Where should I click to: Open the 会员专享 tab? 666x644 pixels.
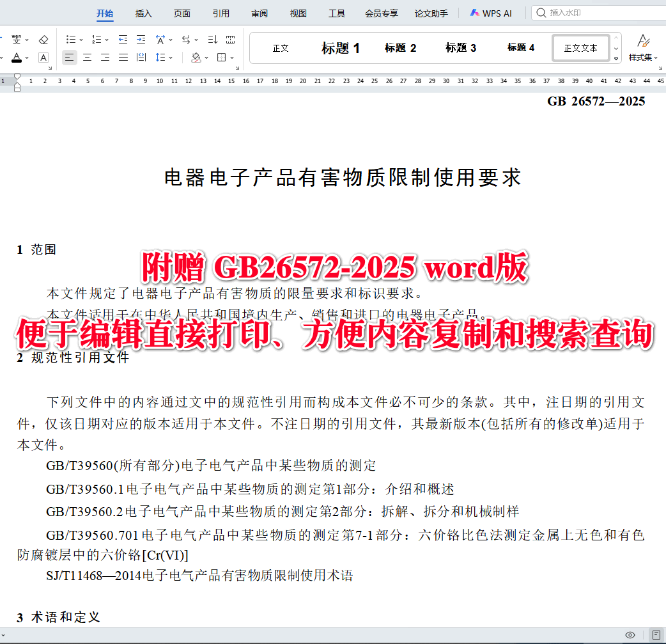click(x=382, y=13)
